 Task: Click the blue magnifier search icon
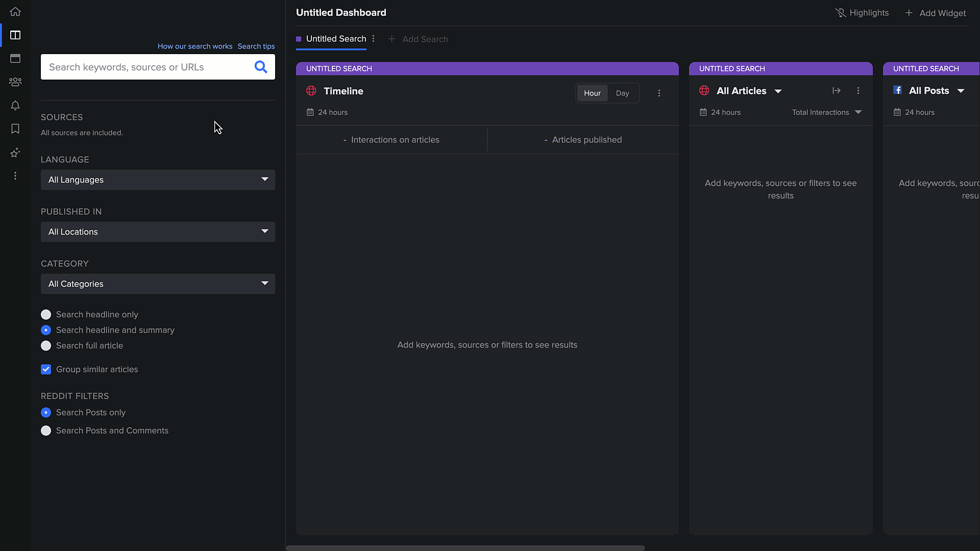pos(261,67)
